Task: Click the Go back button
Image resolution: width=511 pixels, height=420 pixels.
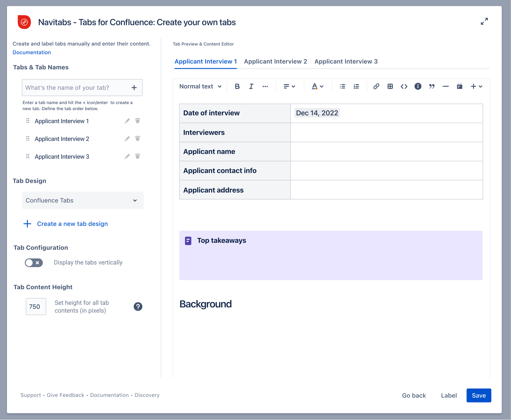Action: coord(414,395)
